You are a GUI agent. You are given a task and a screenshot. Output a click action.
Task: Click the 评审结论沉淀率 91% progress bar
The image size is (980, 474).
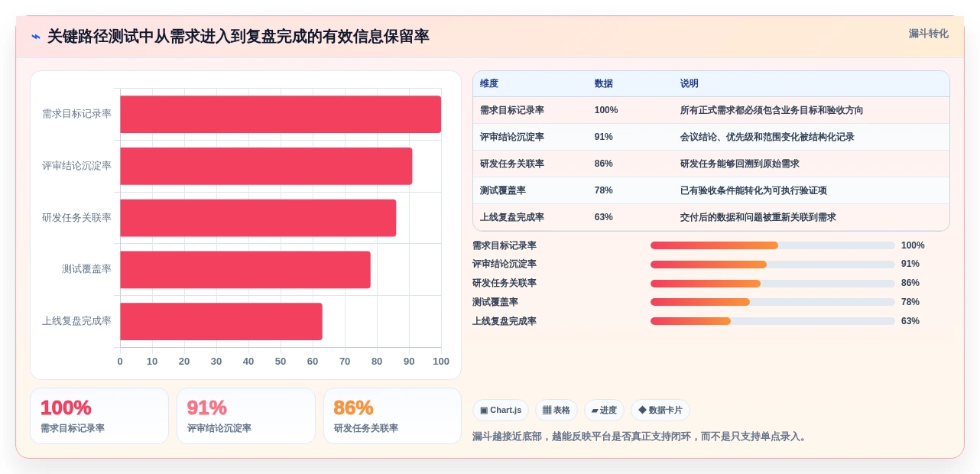point(773,265)
